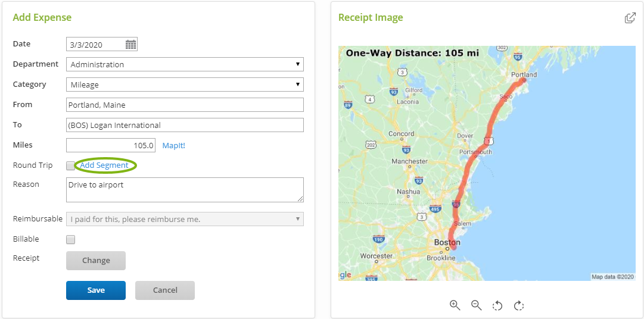Open the Category dropdown showing Mileage
This screenshot has height=319, width=644.
pyautogui.click(x=185, y=85)
